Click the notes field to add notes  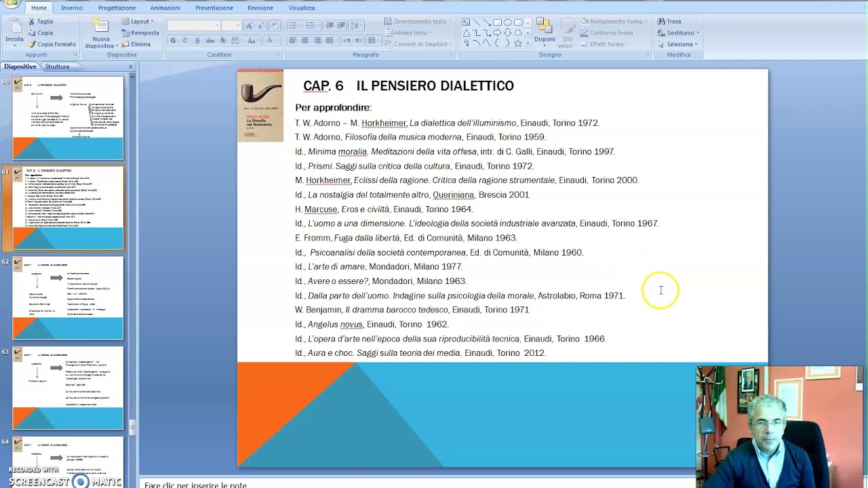tap(417, 484)
